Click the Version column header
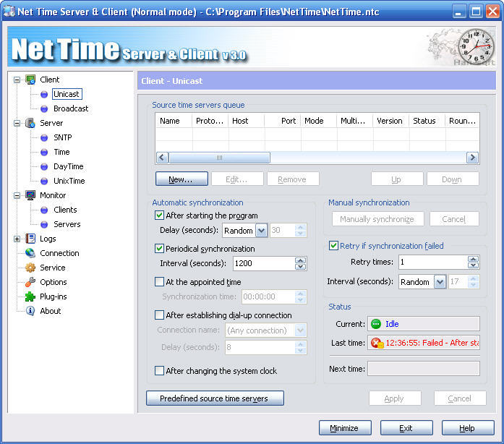The image size is (504, 444). (x=391, y=121)
